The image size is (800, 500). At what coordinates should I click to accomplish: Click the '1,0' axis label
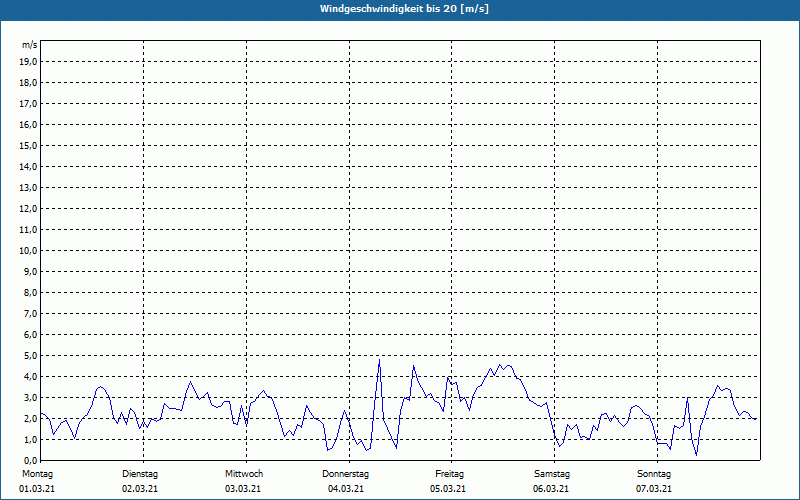click(30, 439)
